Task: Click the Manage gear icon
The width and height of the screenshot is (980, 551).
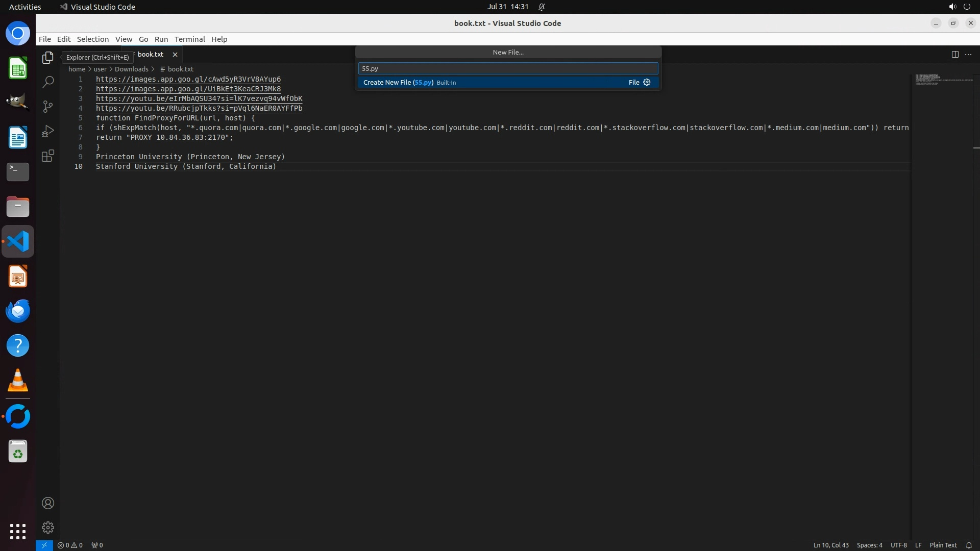Action: coord(48,528)
